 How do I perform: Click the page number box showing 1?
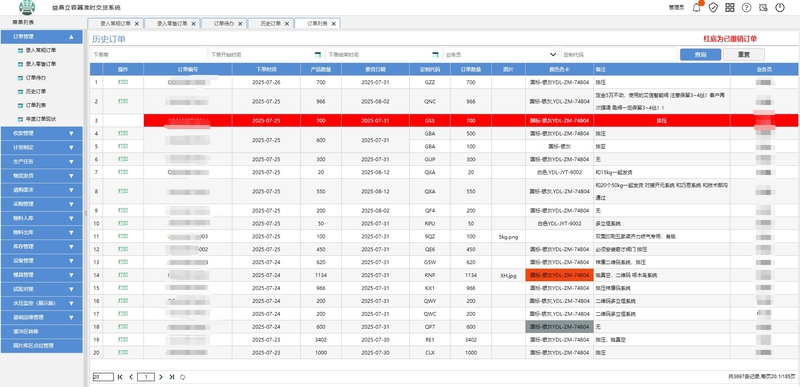pyautogui.click(x=146, y=377)
